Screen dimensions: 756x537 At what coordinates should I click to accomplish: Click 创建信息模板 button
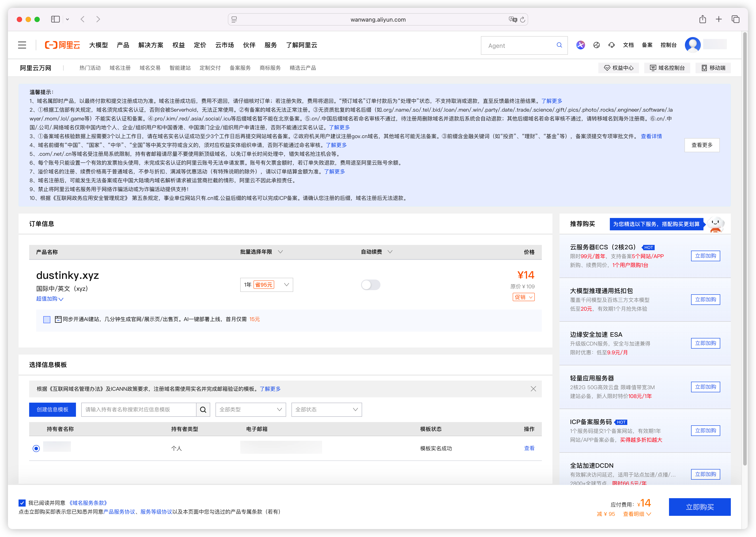point(52,410)
